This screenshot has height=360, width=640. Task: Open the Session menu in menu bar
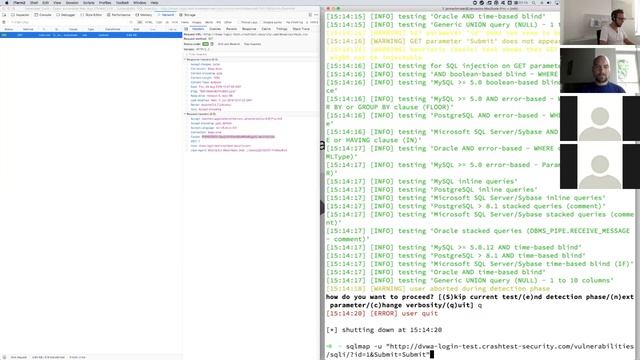72,2
